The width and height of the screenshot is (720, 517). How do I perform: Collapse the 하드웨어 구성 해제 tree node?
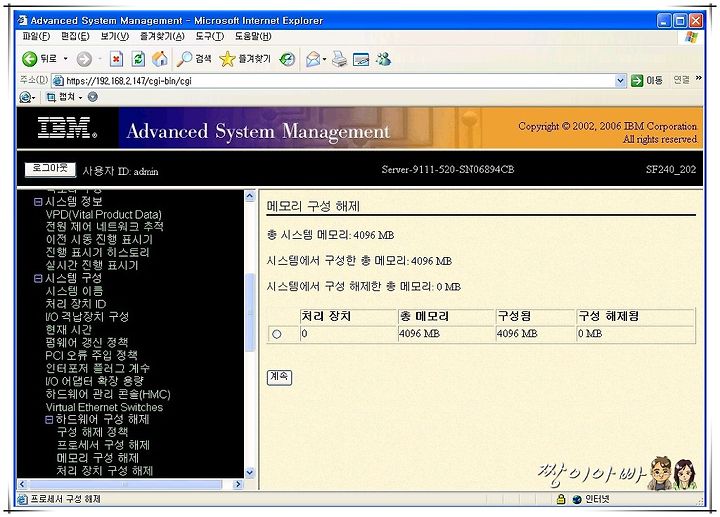[x=50, y=420]
